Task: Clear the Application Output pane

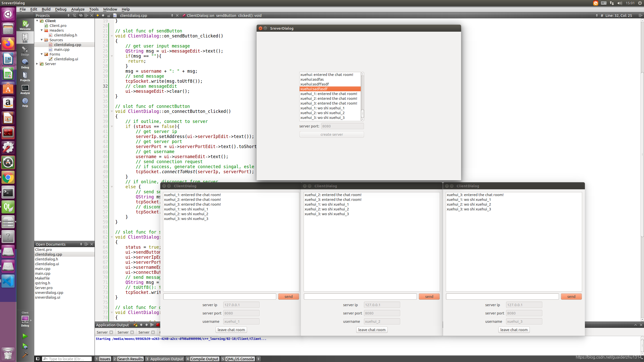Action: [x=135, y=325]
